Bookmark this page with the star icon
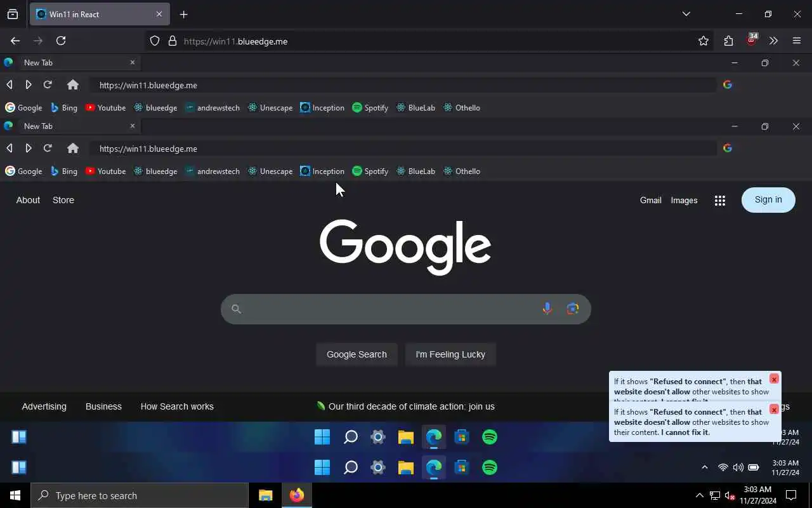Screen dimensions: 812x508 coord(704,41)
